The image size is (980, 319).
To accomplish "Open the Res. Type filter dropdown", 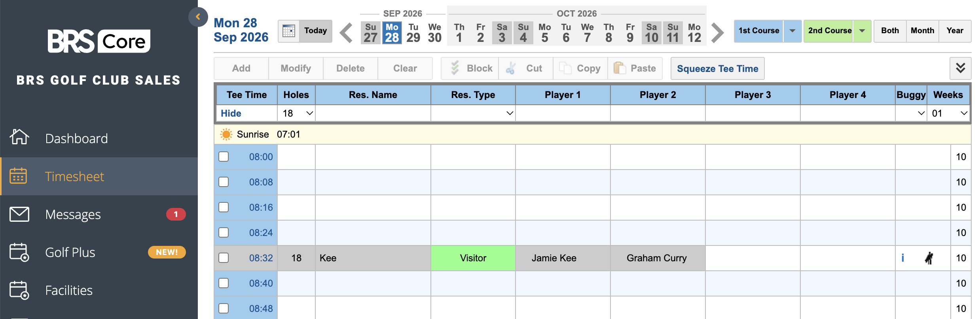I will (473, 113).
